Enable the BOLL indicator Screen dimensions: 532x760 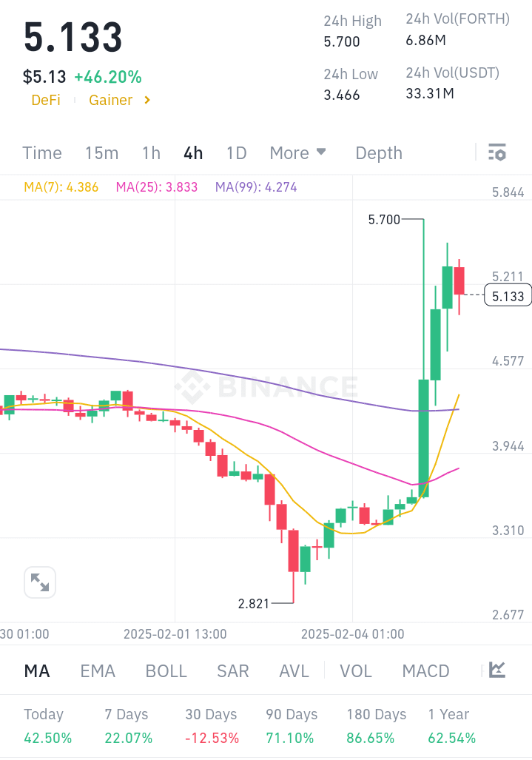[x=166, y=671]
